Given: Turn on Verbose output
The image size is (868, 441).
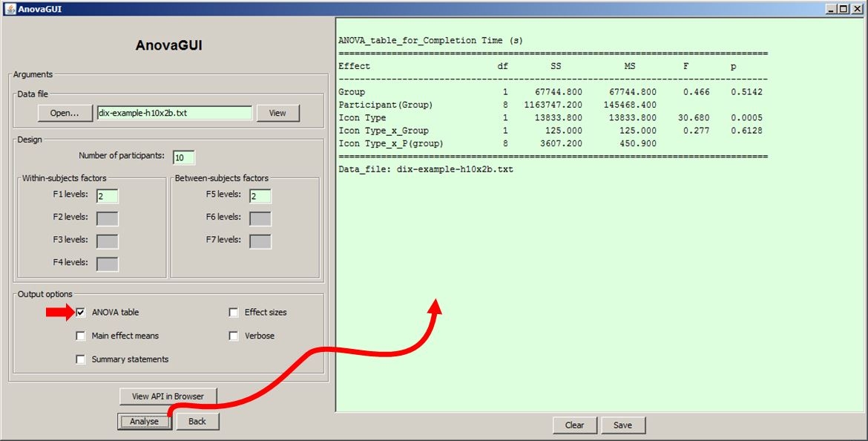Looking at the screenshot, I should 234,336.
